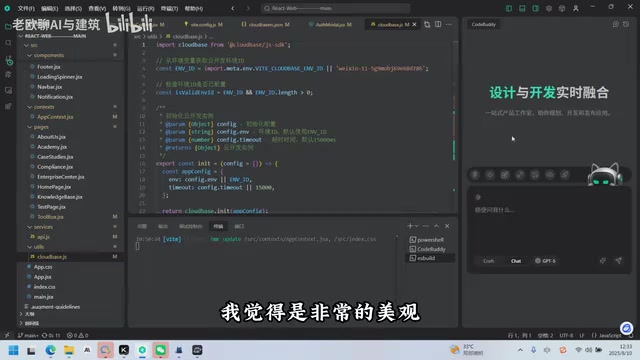640x360 pixels.
Task: Click the split editor icon
Action: [438, 24]
